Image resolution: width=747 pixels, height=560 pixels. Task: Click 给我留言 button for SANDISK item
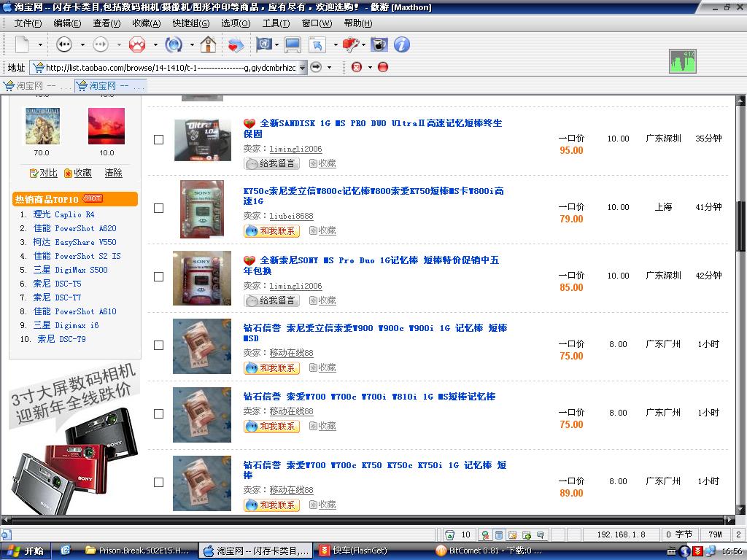(272, 163)
